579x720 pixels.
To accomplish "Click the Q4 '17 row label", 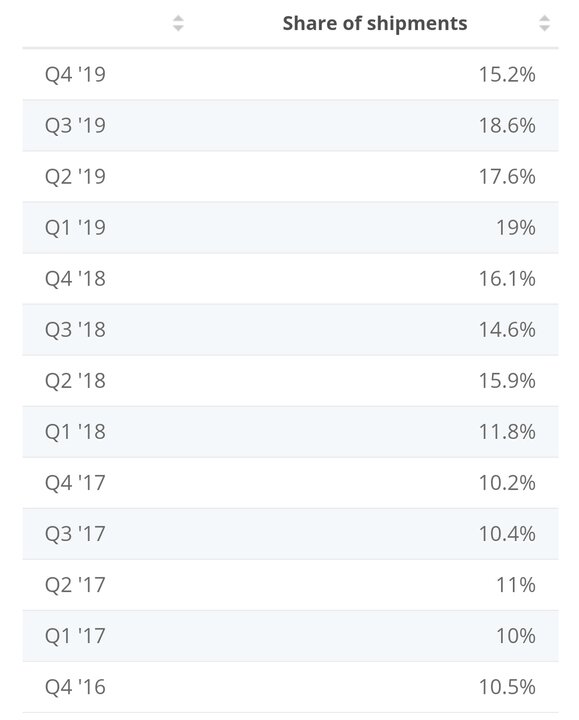I will pos(75,483).
